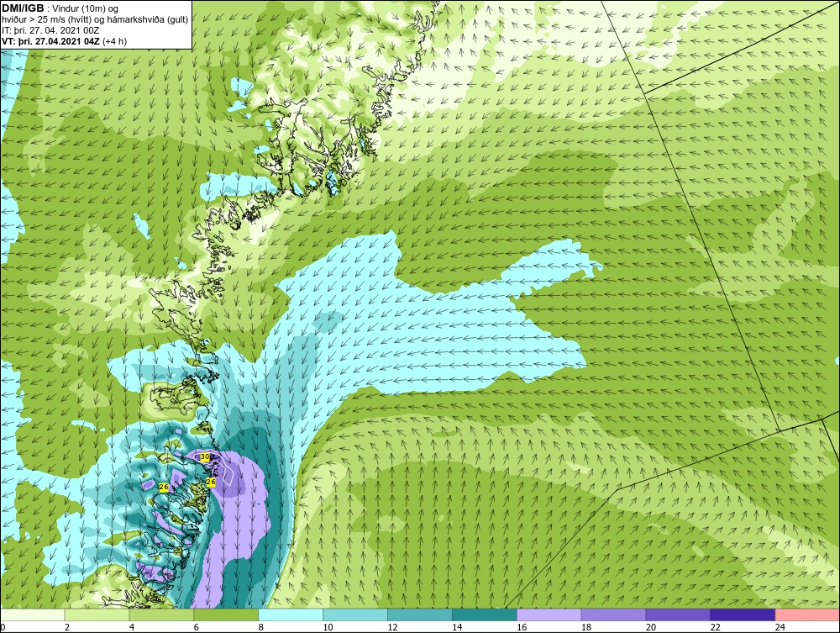The height and width of the screenshot is (633, 840).
Task: Click the pale cyan 8–10 legend swatch
Action: click(x=291, y=615)
